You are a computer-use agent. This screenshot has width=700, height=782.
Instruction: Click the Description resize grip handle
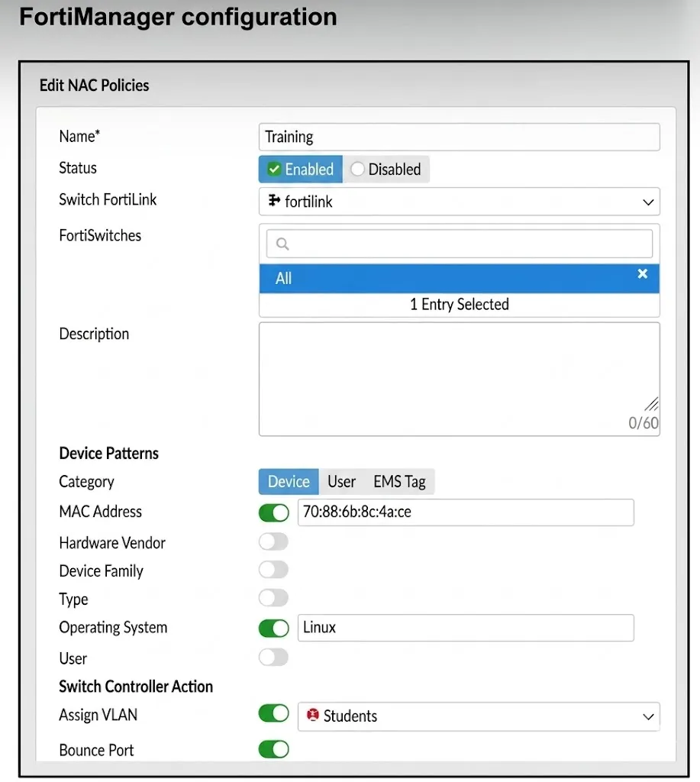point(652,403)
